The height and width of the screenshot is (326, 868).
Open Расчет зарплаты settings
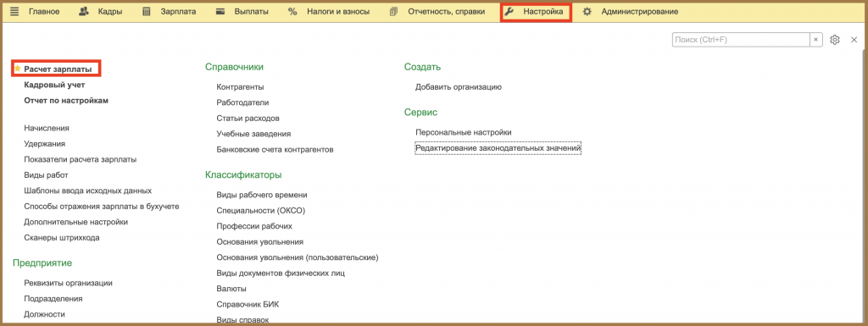58,69
